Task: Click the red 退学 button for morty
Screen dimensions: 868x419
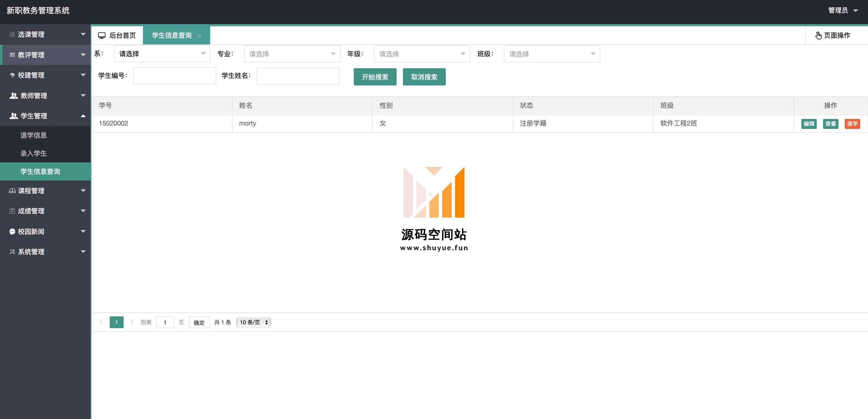Action: point(852,124)
